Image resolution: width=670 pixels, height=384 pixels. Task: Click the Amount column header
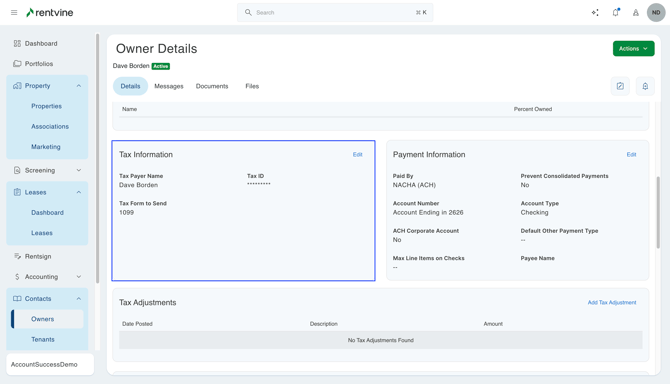(493, 324)
